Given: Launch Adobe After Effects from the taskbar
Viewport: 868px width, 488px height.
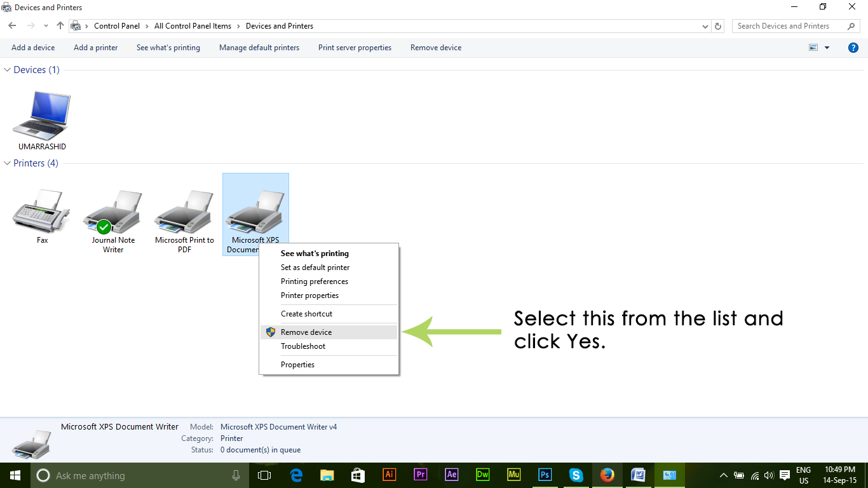Looking at the screenshot, I should (452, 475).
